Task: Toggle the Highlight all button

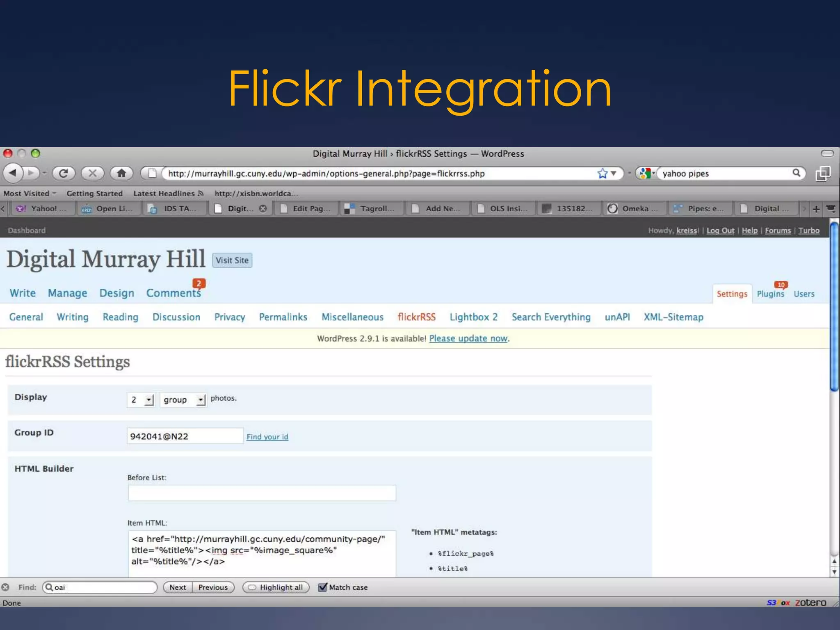Action: (x=276, y=587)
